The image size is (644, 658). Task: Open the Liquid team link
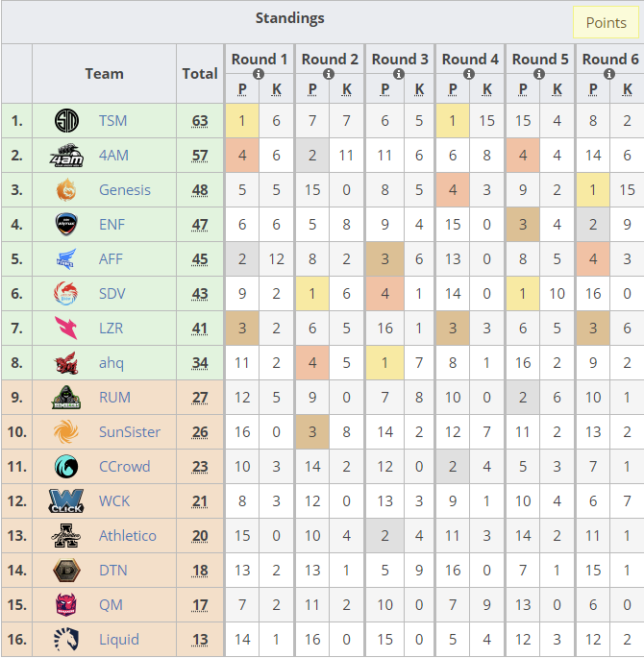point(119,639)
